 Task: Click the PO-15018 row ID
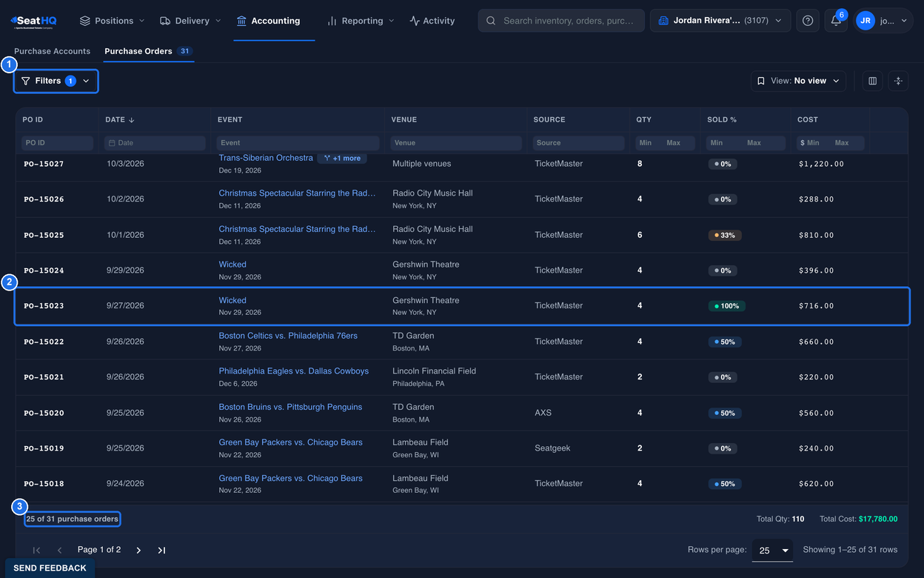[44, 484]
